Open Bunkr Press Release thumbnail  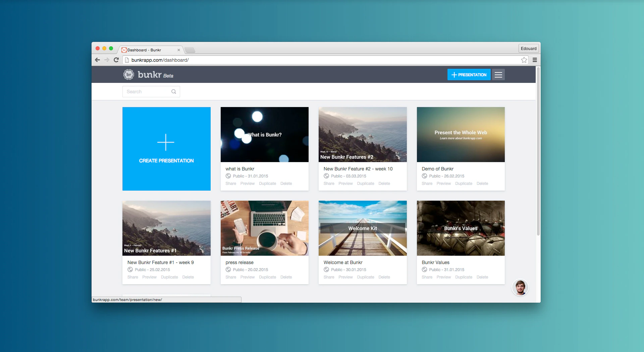pos(265,228)
